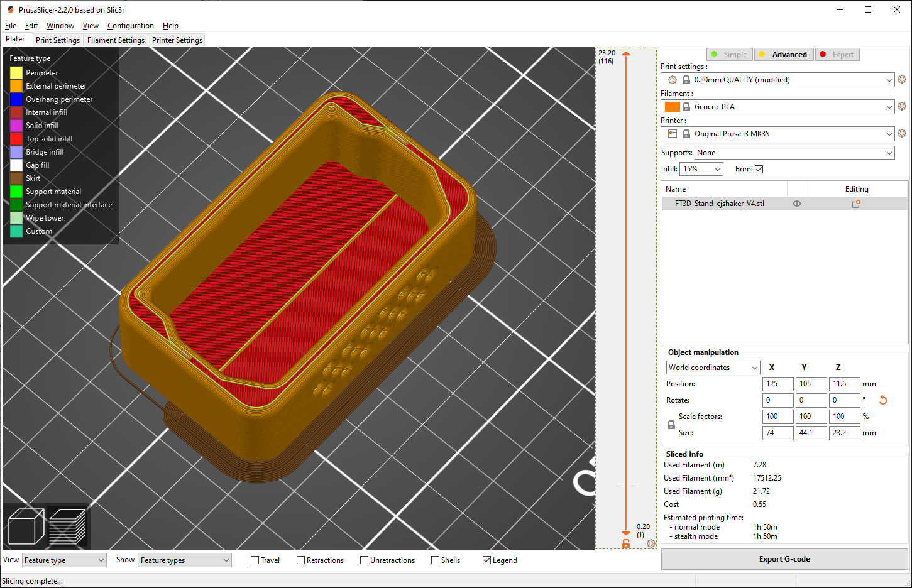Click the Size Z input field
The height and width of the screenshot is (588, 912).
pos(844,433)
